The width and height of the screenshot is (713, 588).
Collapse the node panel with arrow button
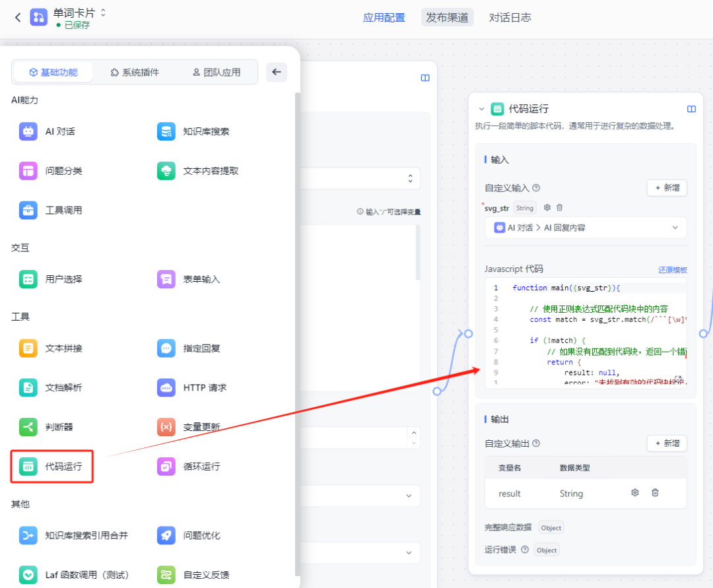click(x=277, y=72)
